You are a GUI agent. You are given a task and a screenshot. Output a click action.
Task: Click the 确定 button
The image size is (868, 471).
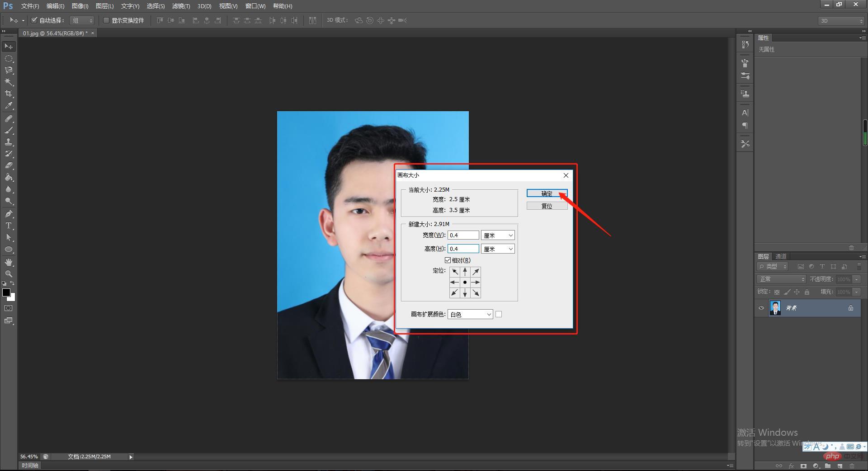[x=547, y=193]
